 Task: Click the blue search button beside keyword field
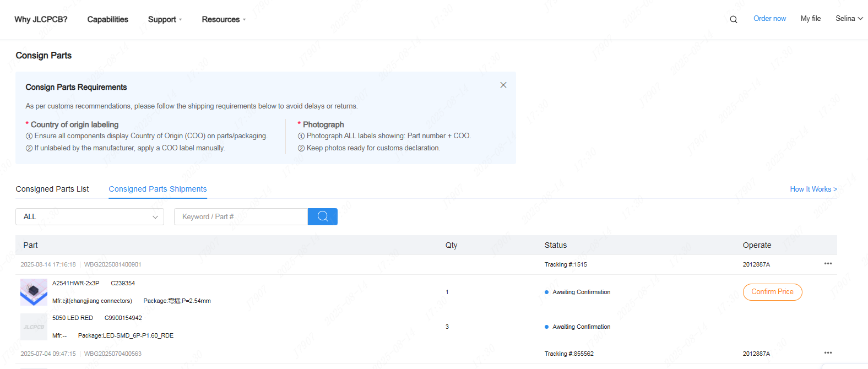coord(323,216)
